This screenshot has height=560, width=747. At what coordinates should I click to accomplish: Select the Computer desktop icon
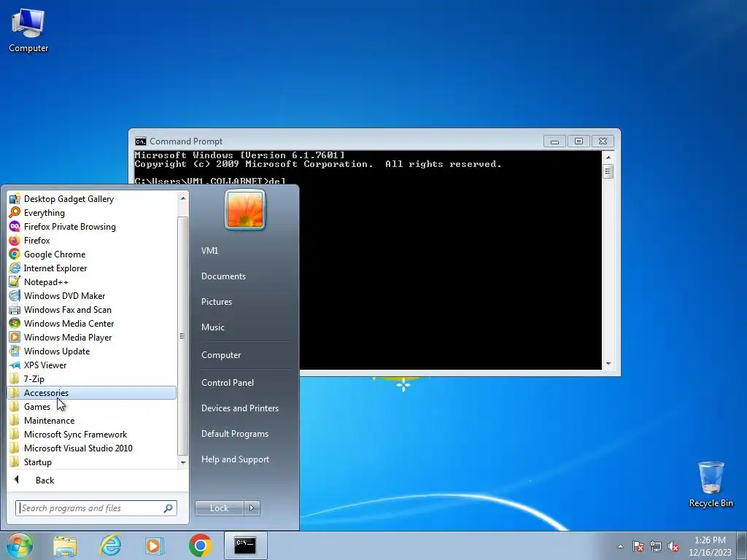tap(28, 30)
